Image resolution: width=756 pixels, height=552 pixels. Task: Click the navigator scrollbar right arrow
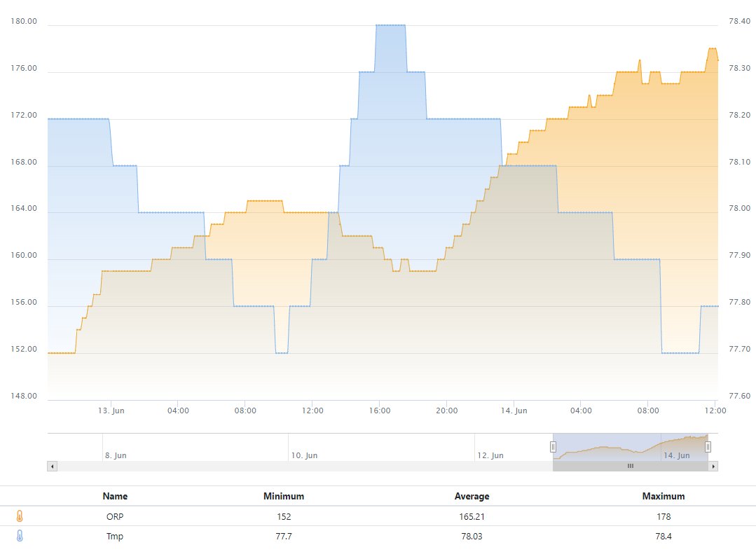[713, 466]
